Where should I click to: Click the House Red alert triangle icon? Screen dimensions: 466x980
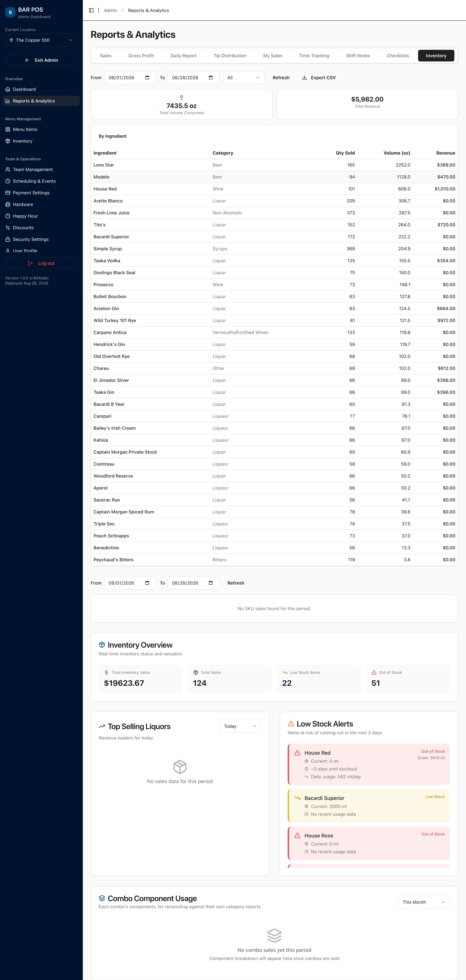tap(297, 753)
